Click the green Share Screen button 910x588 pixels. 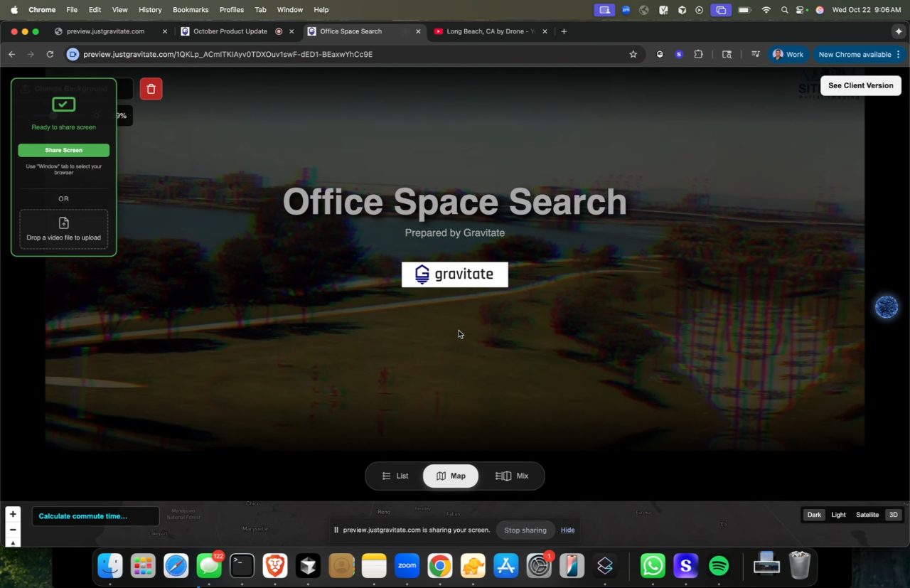[64, 150]
